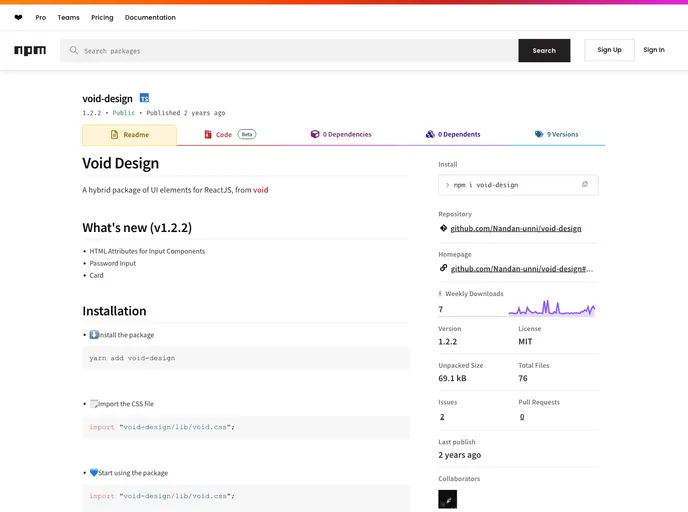Click the download icon beside Weekly Downloads
This screenshot has height=512, width=688.
(x=440, y=294)
